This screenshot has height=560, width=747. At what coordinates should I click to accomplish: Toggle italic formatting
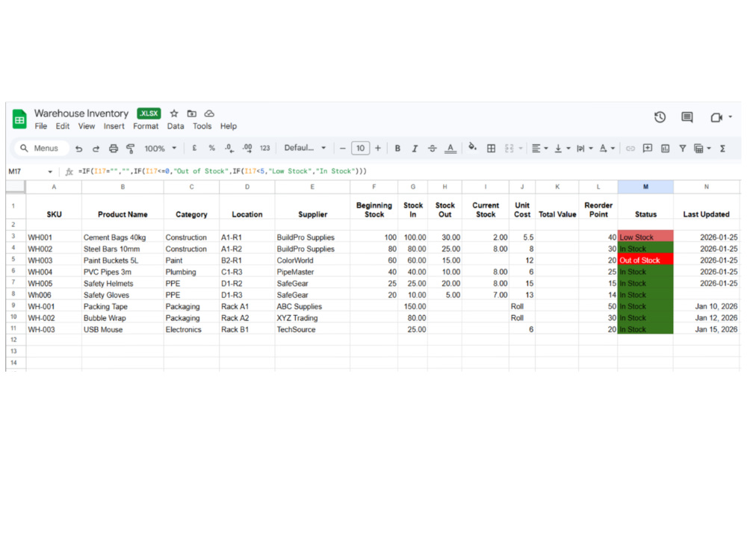(415, 149)
